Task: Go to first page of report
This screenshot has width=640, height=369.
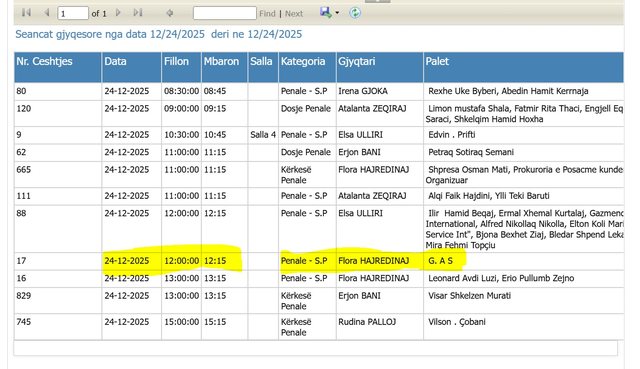Action: (x=27, y=13)
